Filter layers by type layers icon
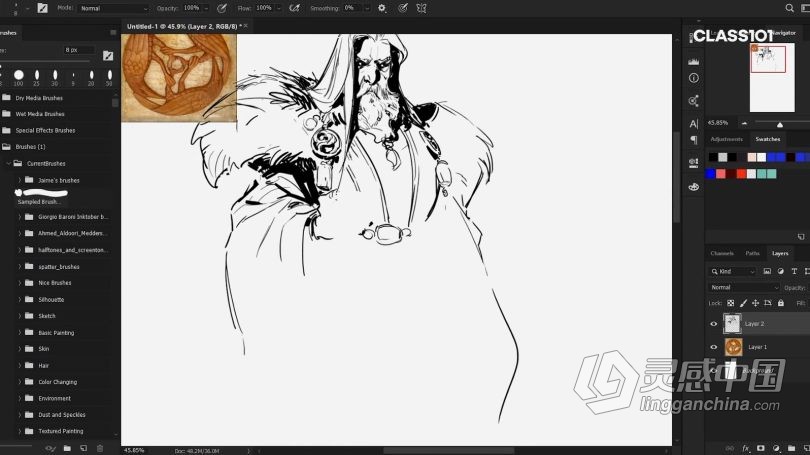This screenshot has height=455, width=810. 794,271
